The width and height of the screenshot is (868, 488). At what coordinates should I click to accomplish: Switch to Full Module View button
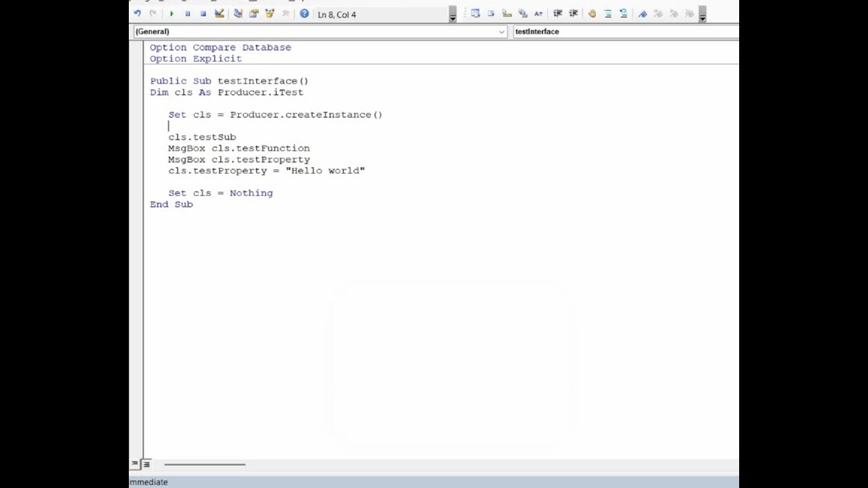146,464
